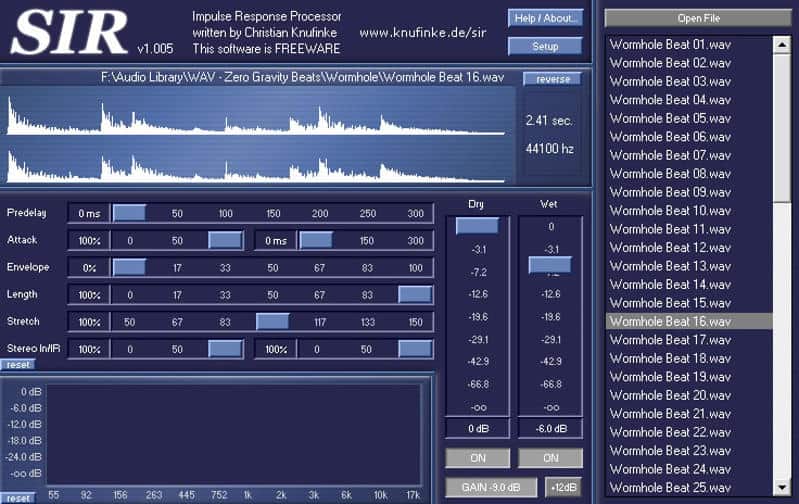Toggle the Wet signal ON button
The image size is (799, 504).
coord(550,458)
